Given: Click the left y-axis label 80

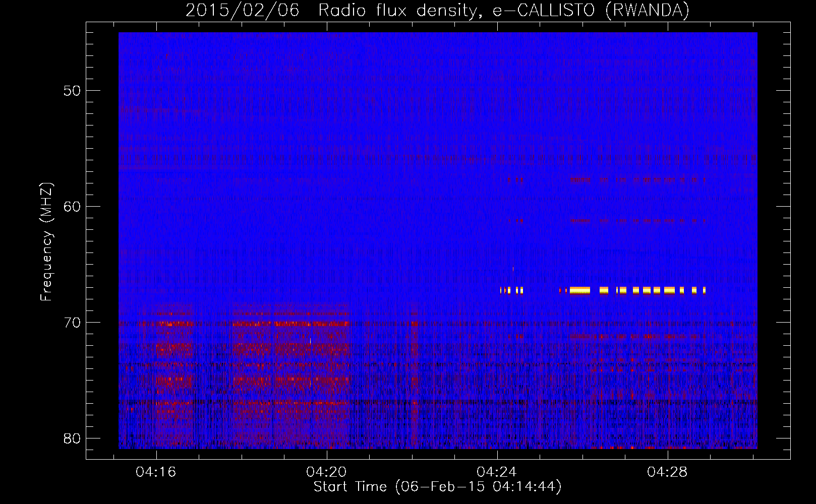Looking at the screenshot, I should [72, 438].
